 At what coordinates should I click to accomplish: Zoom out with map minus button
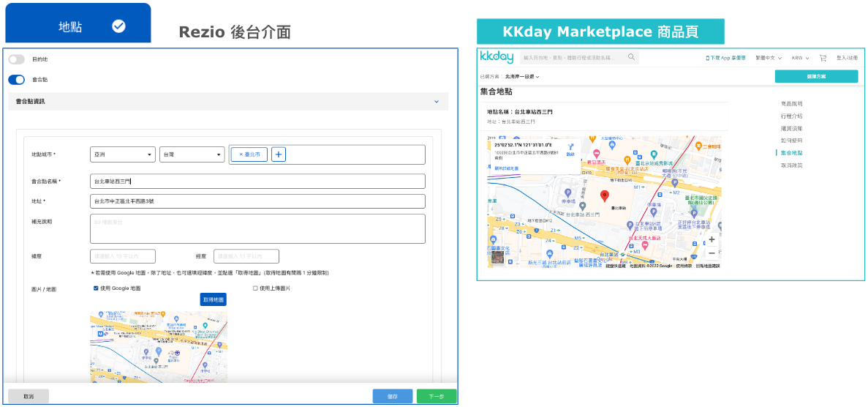(x=712, y=253)
